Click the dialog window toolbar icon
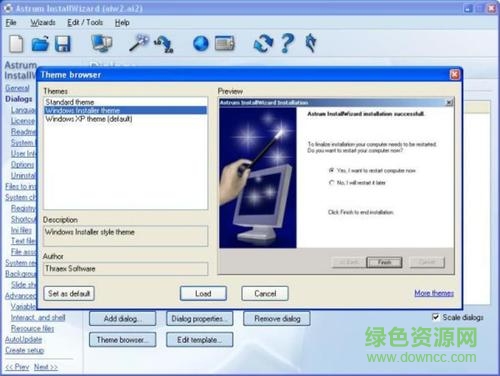This screenshot has width=500, height=376. tap(225, 43)
